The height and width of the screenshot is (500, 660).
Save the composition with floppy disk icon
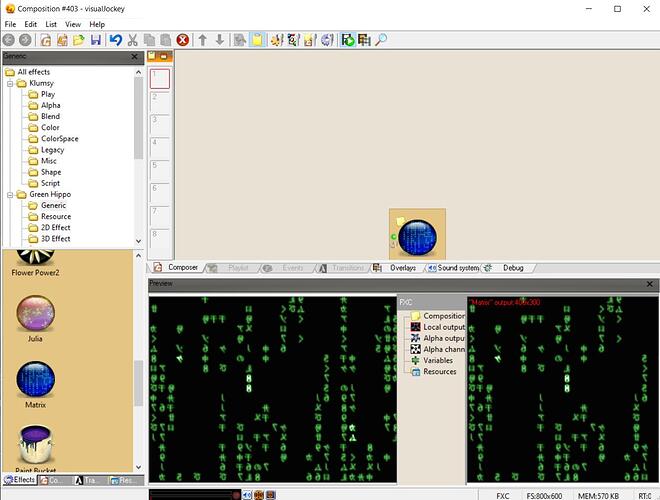96,40
